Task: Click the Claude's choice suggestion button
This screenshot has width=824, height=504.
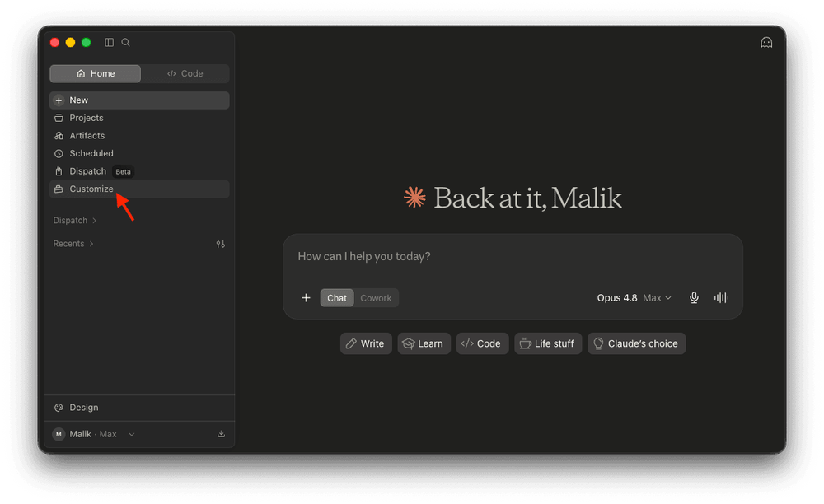Action: click(x=636, y=343)
